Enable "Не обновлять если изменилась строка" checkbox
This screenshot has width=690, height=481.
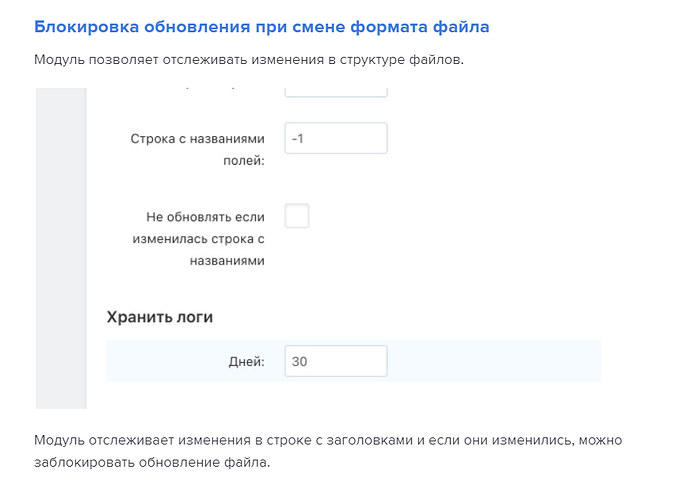pos(297,216)
